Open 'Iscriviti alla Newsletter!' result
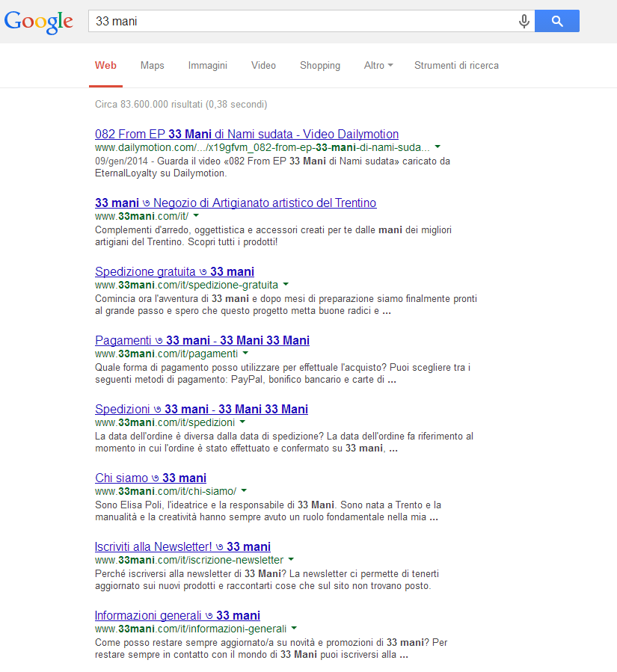 pyautogui.click(x=182, y=547)
